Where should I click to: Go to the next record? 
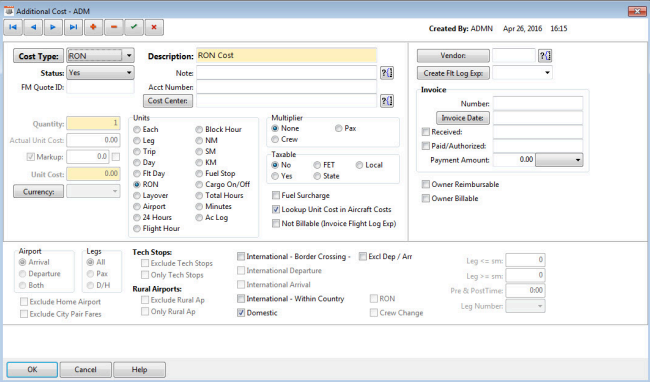click(53, 27)
